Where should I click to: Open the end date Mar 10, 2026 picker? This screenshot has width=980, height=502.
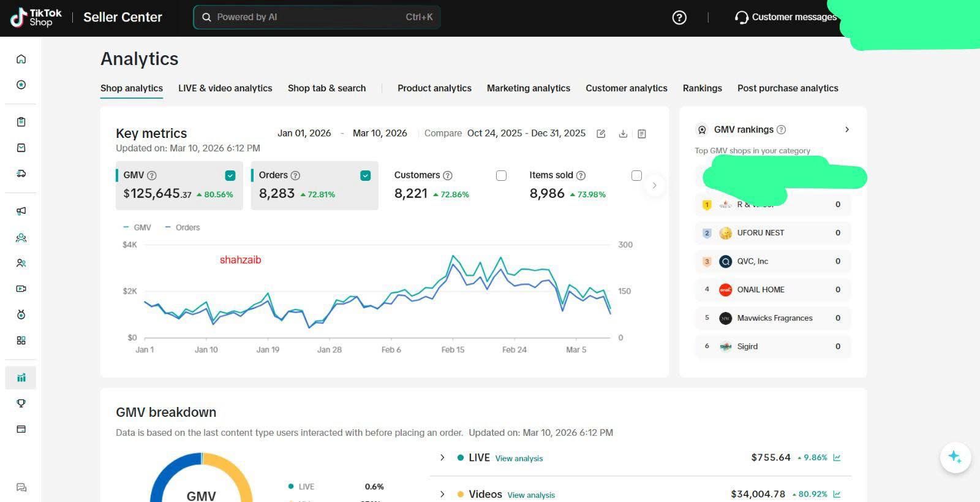point(380,133)
